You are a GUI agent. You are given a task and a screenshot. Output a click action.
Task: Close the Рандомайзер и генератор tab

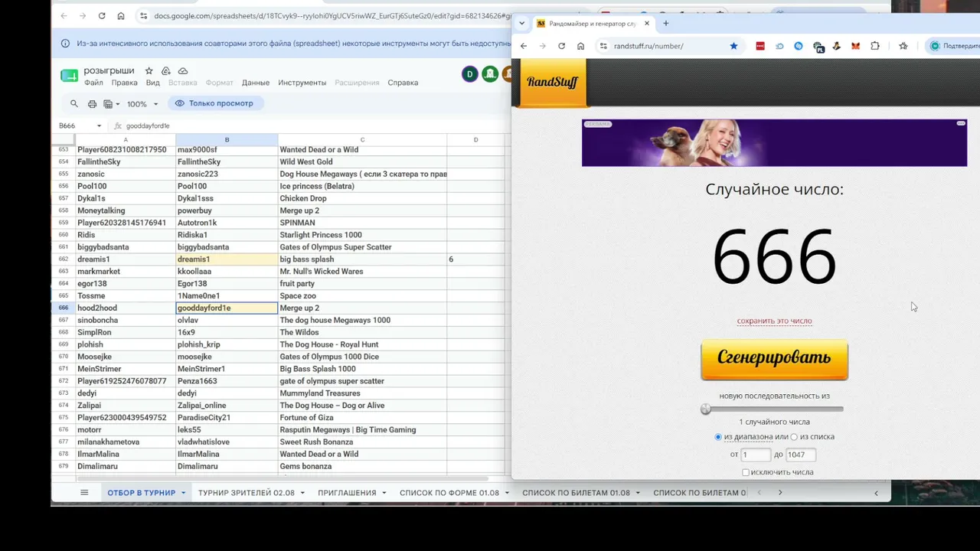[646, 24]
